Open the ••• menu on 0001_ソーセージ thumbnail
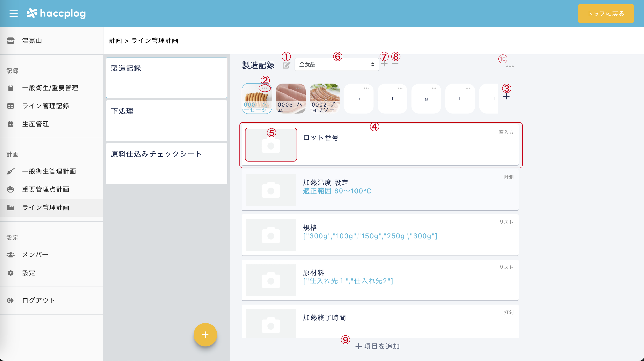 pyautogui.click(x=265, y=88)
